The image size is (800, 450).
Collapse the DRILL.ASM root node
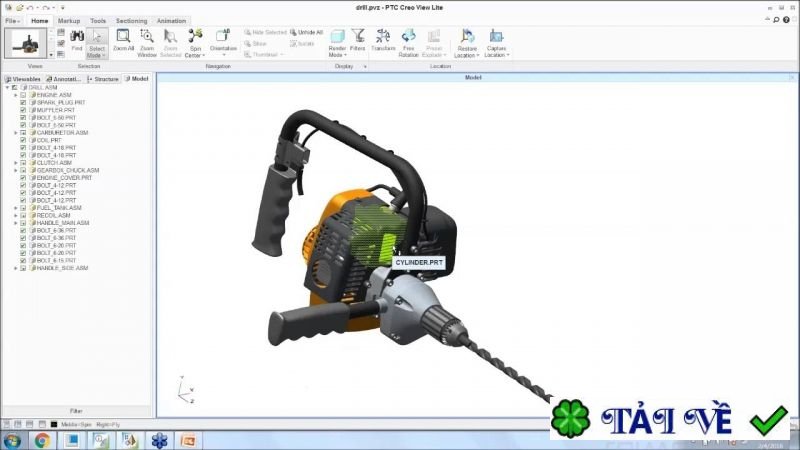[8, 88]
